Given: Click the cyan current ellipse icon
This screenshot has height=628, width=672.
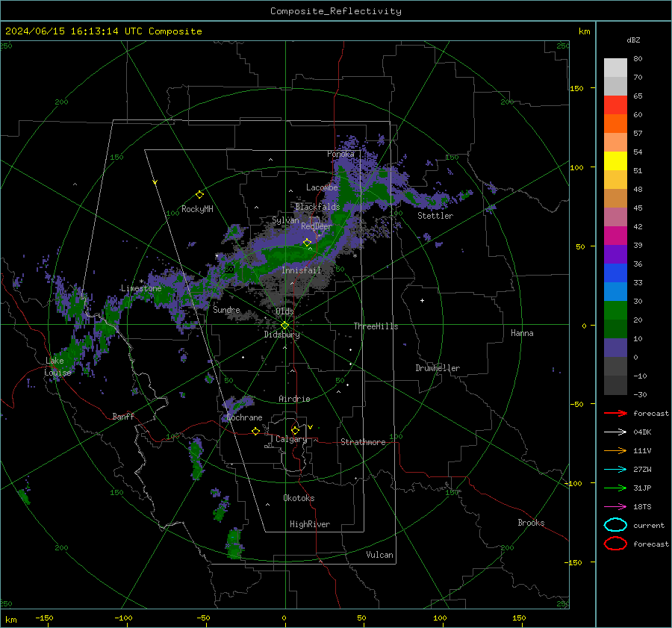Looking at the screenshot, I should (x=615, y=525).
